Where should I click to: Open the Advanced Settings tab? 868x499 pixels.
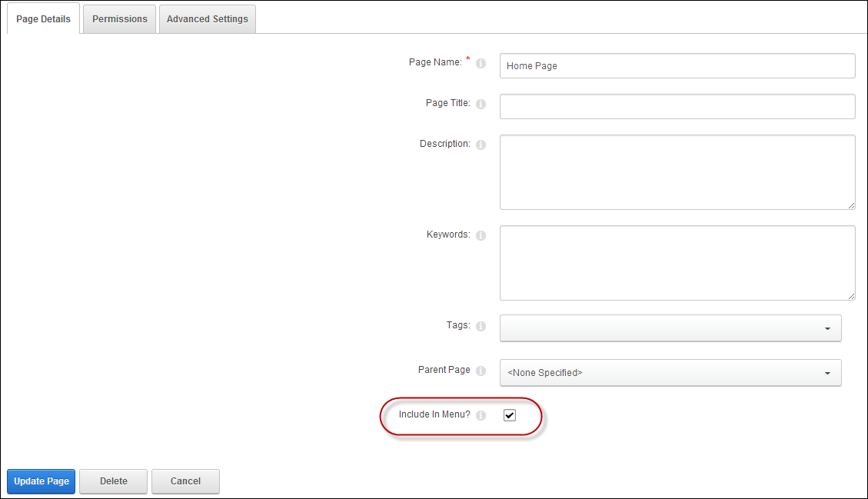click(208, 18)
